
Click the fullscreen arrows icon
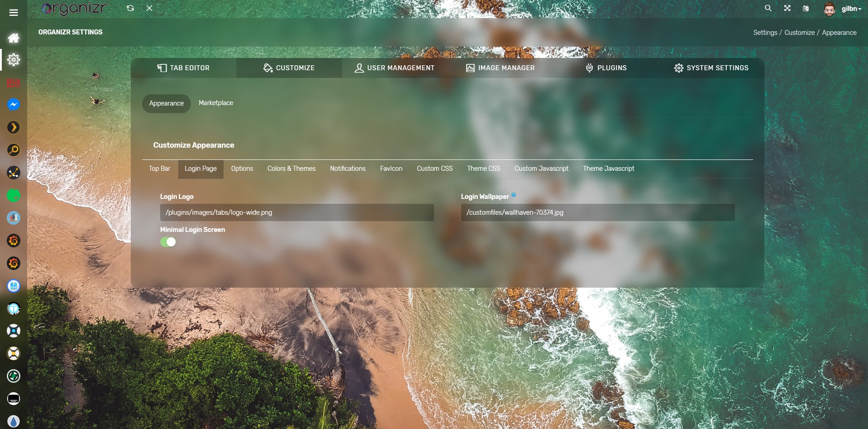click(x=787, y=8)
